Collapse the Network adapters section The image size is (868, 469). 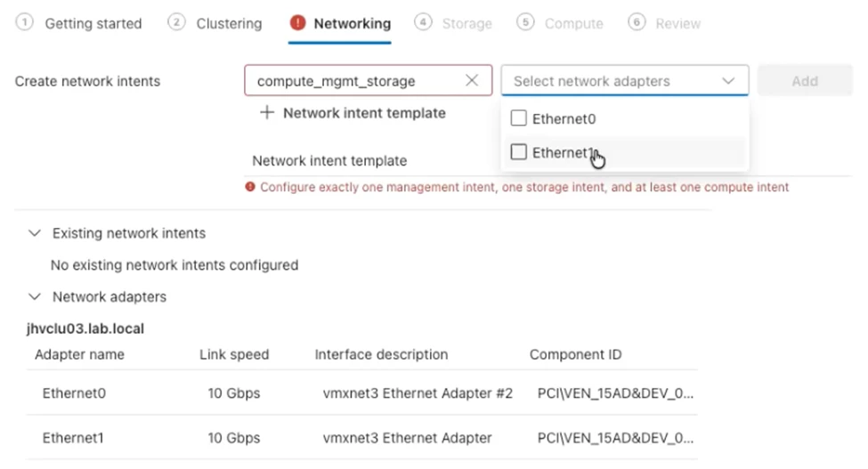(x=35, y=296)
